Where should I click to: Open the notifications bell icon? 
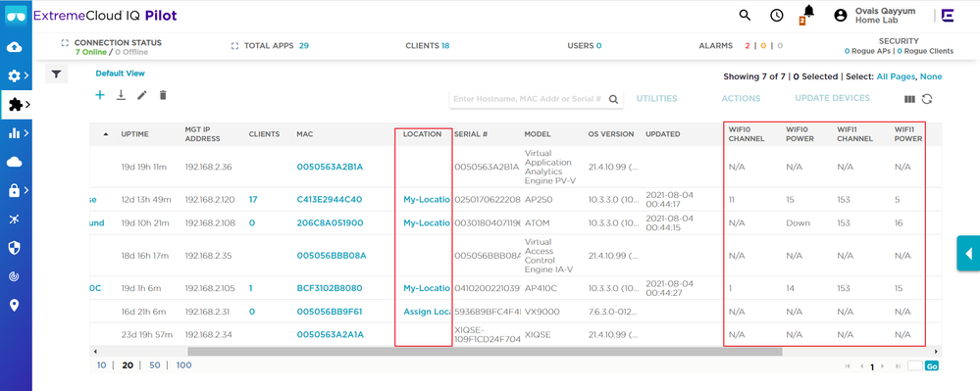(x=809, y=12)
